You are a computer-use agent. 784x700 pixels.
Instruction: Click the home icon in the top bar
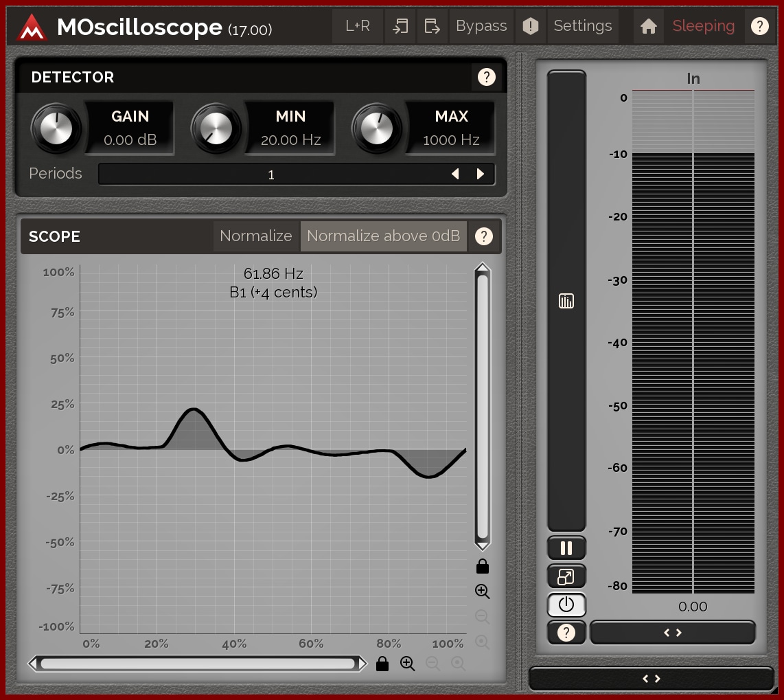pyautogui.click(x=648, y=26)
